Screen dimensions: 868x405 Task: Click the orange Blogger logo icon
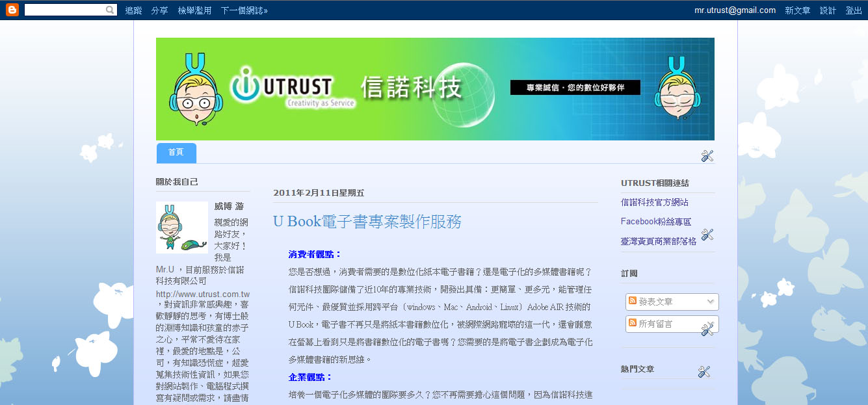12,10
